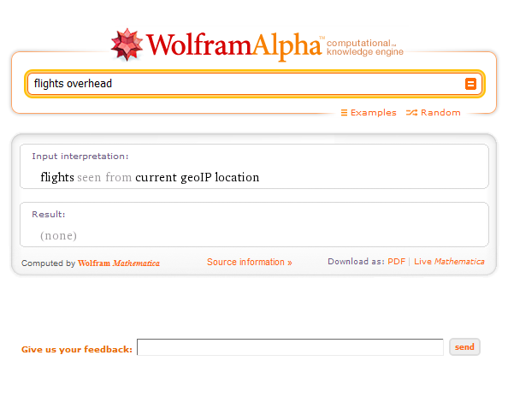Expand Source information details
The image size is (508, 420).
(250, 262)
